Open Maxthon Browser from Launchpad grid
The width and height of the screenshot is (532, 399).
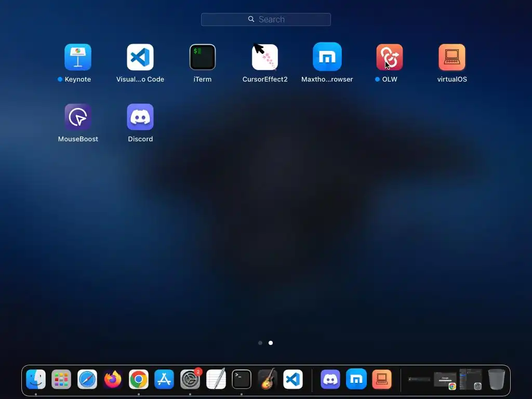(x=327, y=57)
